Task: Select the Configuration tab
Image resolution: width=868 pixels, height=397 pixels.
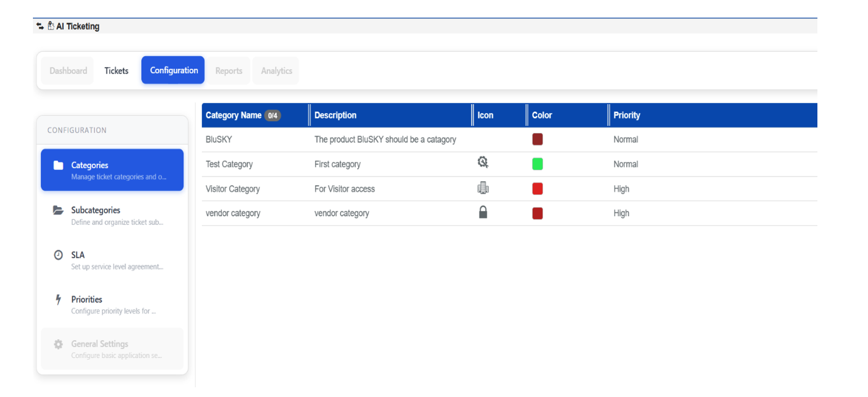Action: [x=174, y=71]
